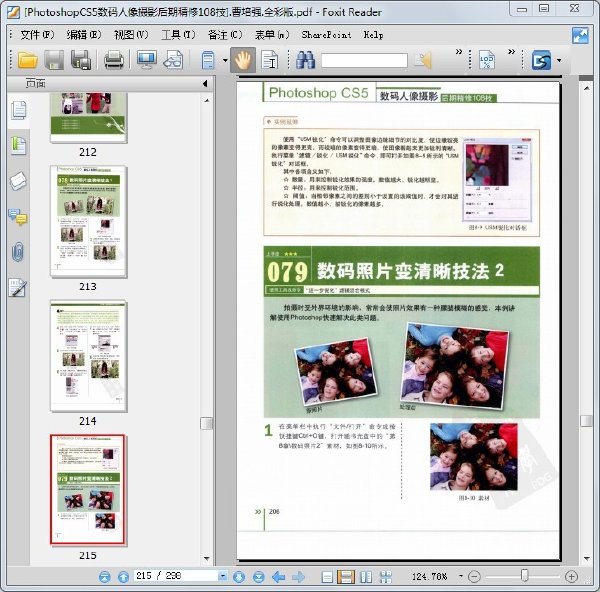Open the pages thumbnails sidebar tab

coord(18,110)
